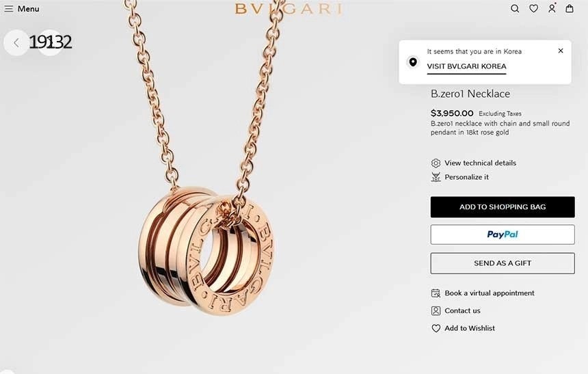The width and height of the screenshot is (588, 374).
Task: Click the Bvlgari logo
Action: pos(289,9)
